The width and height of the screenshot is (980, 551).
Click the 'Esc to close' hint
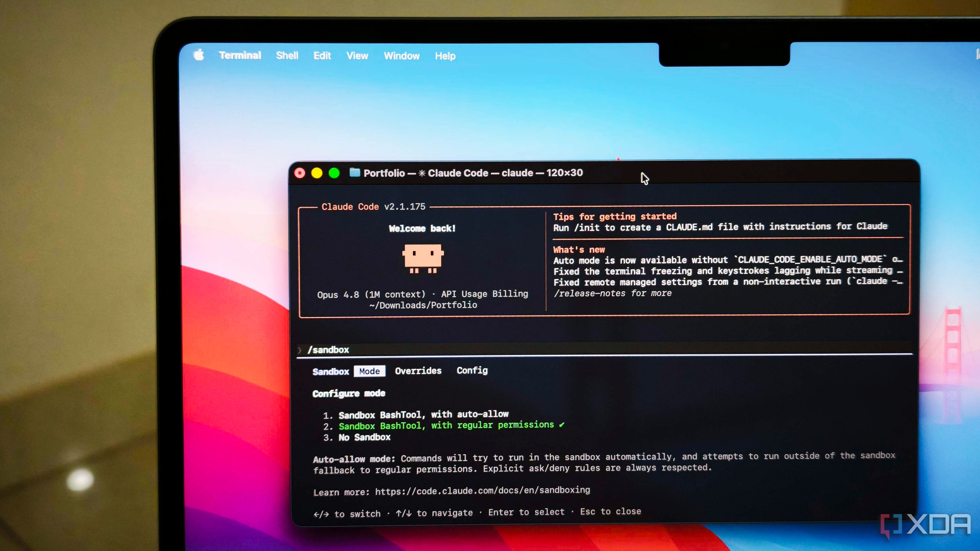(611, 511)
